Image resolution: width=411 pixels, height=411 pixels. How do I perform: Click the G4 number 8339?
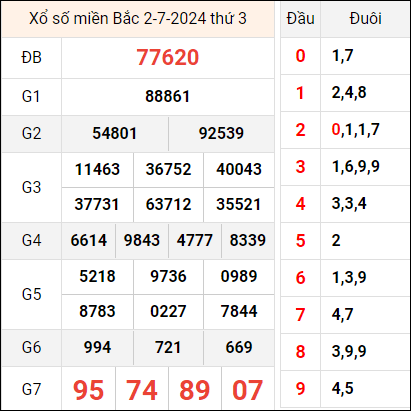pos(248,240)
